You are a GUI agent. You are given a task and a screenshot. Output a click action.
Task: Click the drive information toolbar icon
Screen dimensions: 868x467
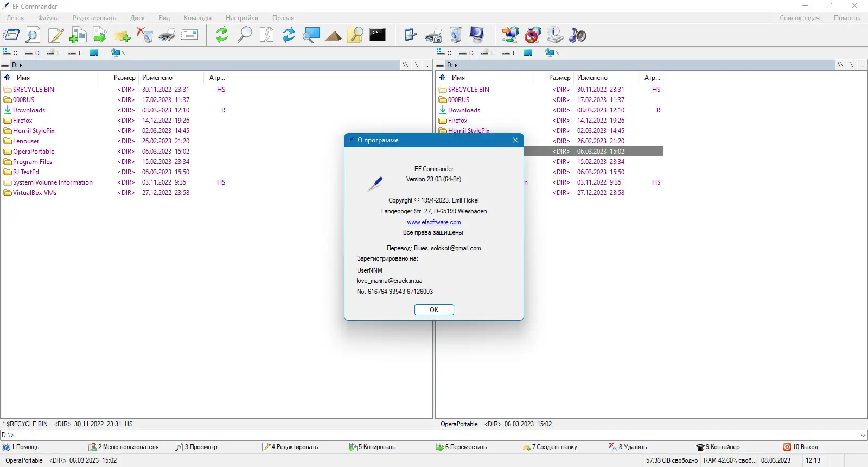(x=555, y=35)
